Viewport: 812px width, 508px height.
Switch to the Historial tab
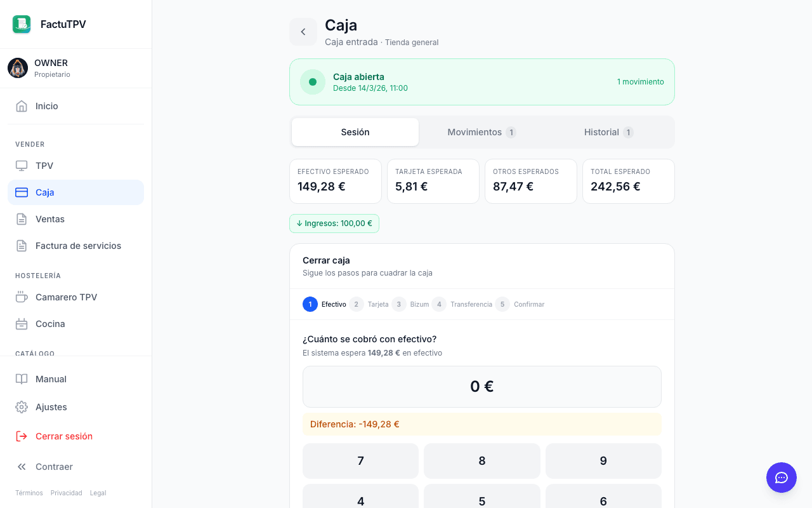pyautogui.click(x=609, y=132)
